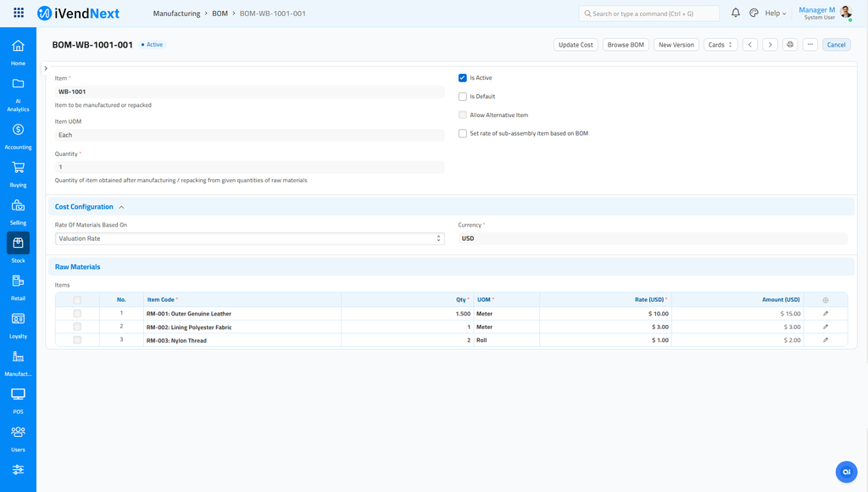
Task: Select the RM-001 row checkbox
Action: (x=77, y=314)
